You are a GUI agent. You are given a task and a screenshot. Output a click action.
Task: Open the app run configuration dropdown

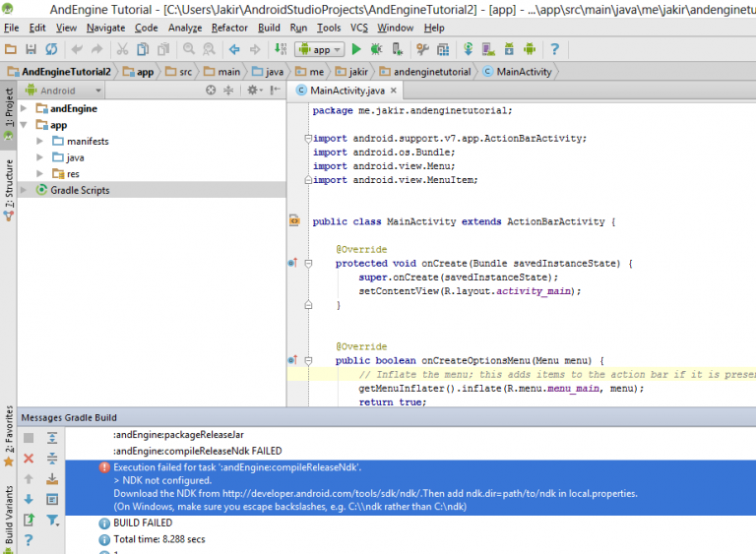pyautogui.click(x=319, y=49)
